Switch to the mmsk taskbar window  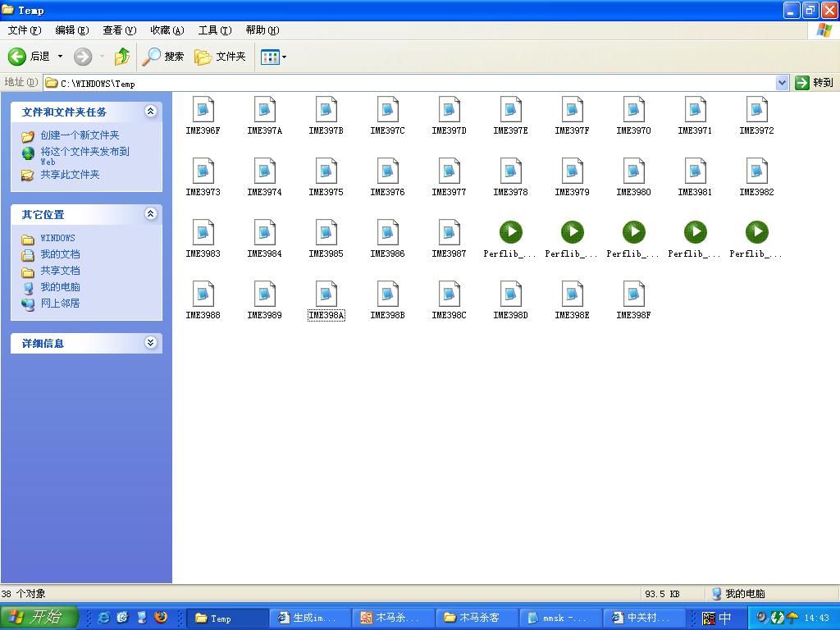click(x=559, y=619)
